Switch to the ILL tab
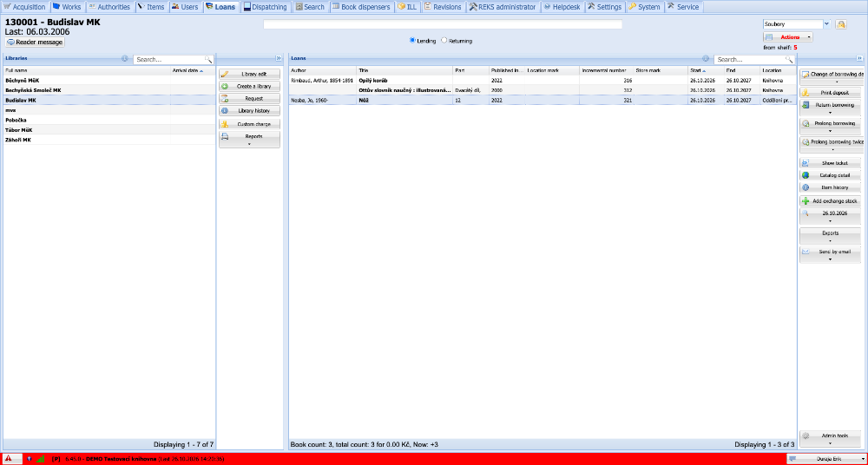 [407, 7]
